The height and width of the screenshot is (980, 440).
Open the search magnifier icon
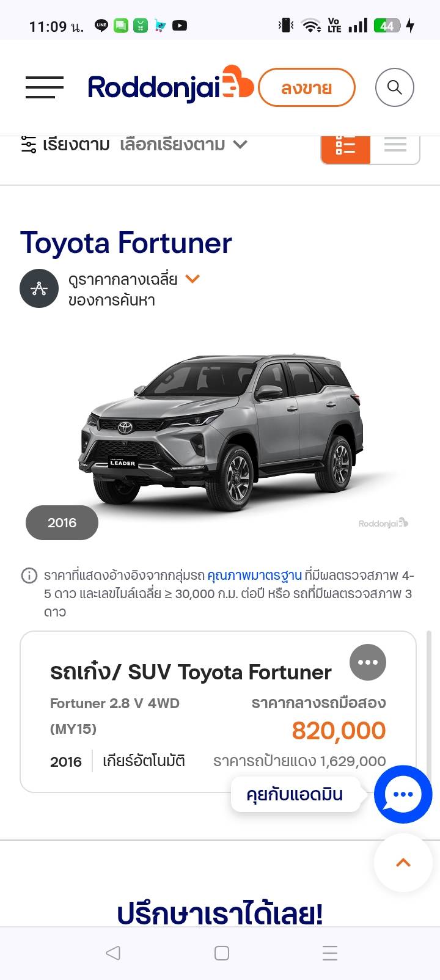[395, 87]
